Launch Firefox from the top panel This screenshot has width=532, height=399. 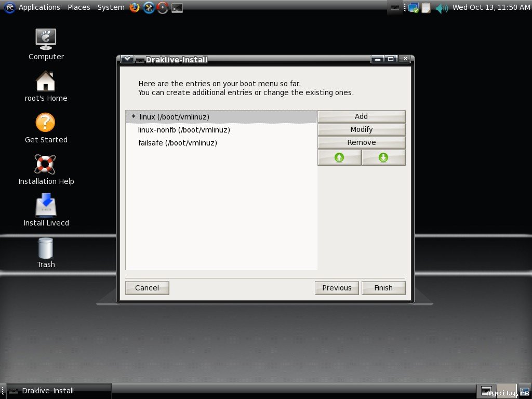point(135,7)
